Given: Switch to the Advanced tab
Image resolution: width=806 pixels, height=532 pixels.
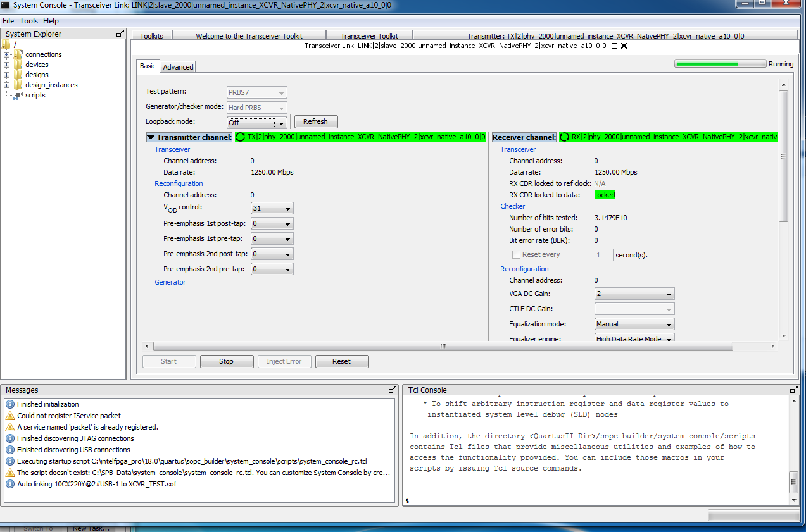Looking at the screenshot, I should [178, 67].
